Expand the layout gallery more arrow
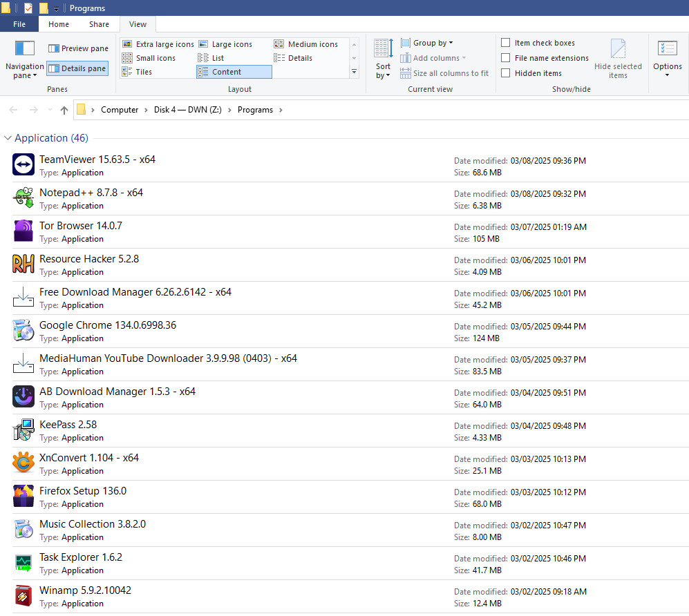Viewport: 689px width, 616px height. click(354, 72)
